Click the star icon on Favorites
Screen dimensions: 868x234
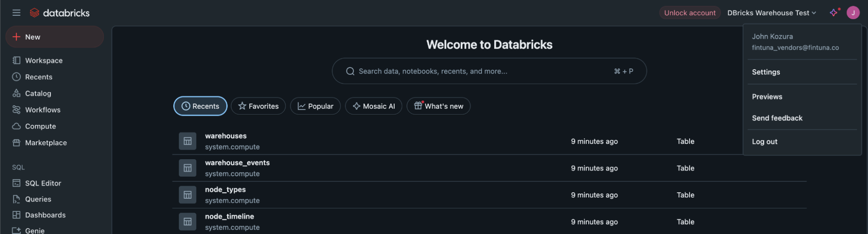pos(242,106)
